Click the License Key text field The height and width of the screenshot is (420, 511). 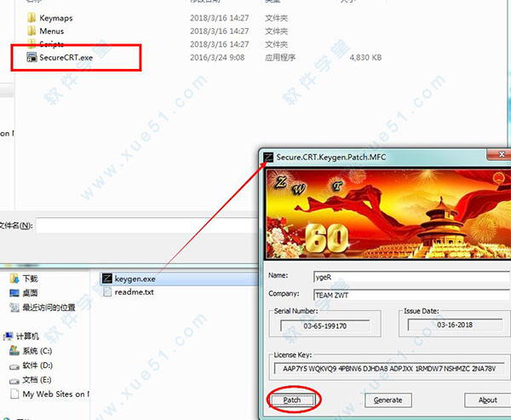coord(391,369)
